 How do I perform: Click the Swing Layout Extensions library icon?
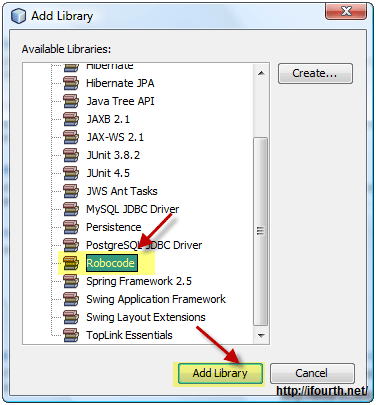[x=71, y=317]
